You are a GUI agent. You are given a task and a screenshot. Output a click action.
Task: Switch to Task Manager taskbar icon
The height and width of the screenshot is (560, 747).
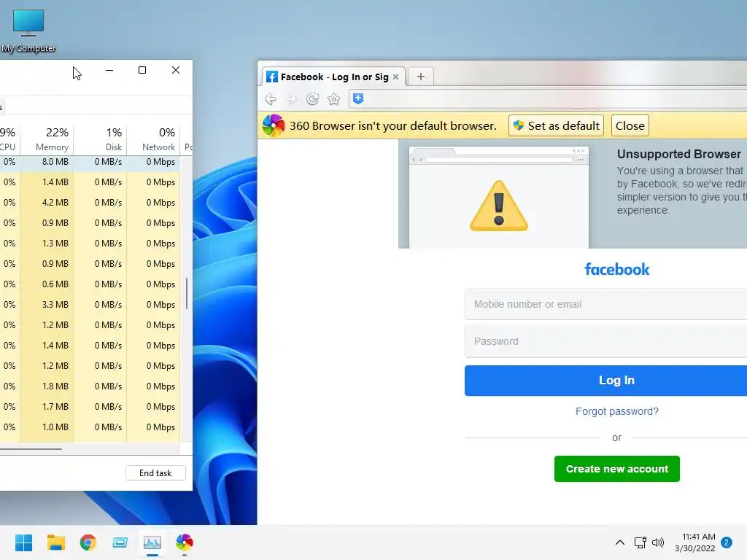pos(152,542)
